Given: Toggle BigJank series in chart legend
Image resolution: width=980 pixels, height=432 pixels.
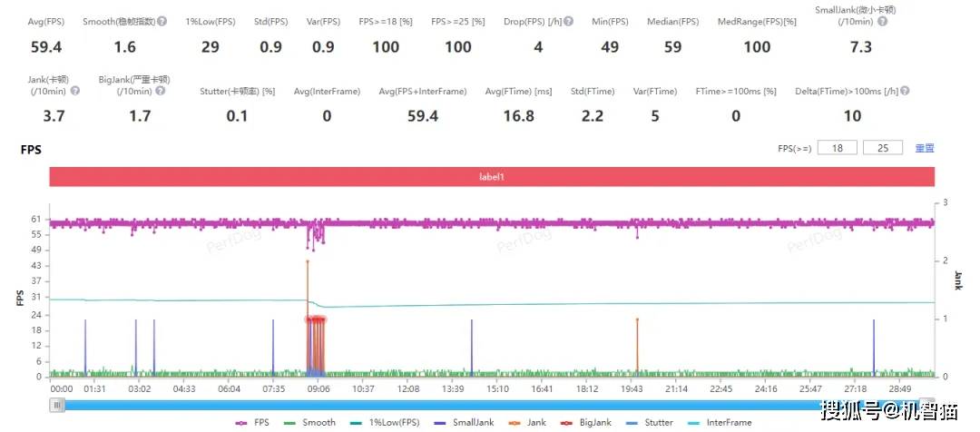Looking at the screenshot, I should 585,423.
